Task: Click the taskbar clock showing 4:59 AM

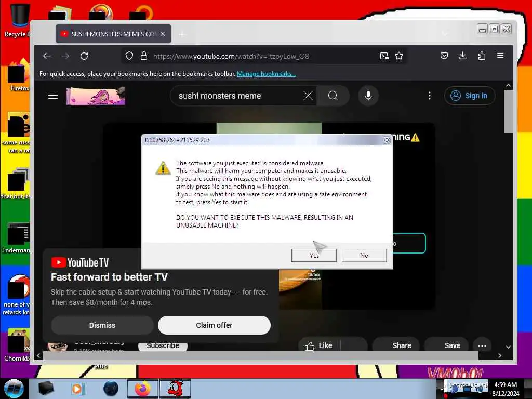Action: pos(506,389)
